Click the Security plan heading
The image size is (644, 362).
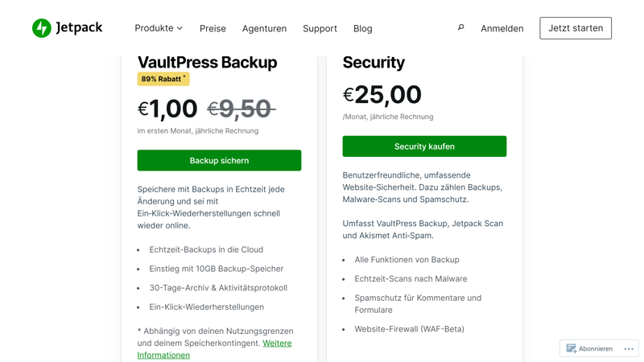(374, 62)
